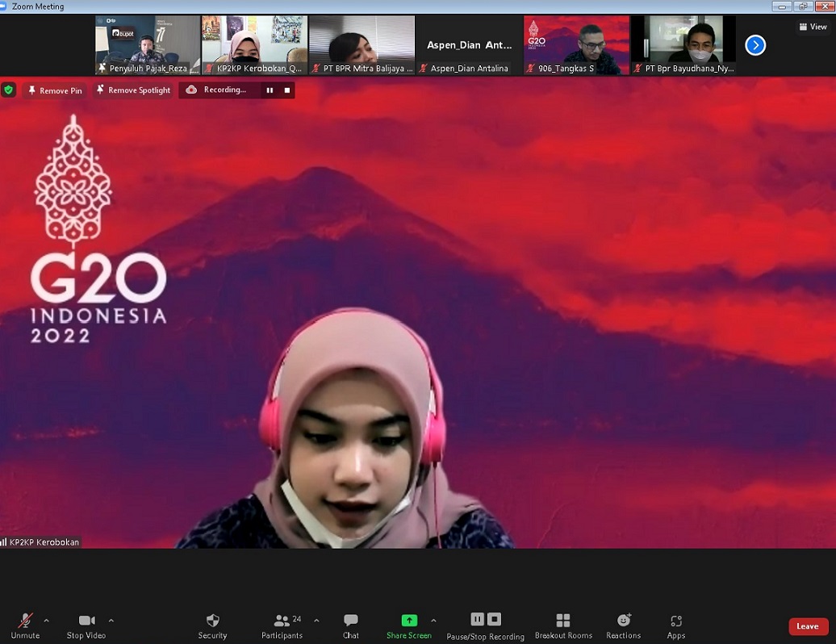Leave the meeting

coord(808,626)
